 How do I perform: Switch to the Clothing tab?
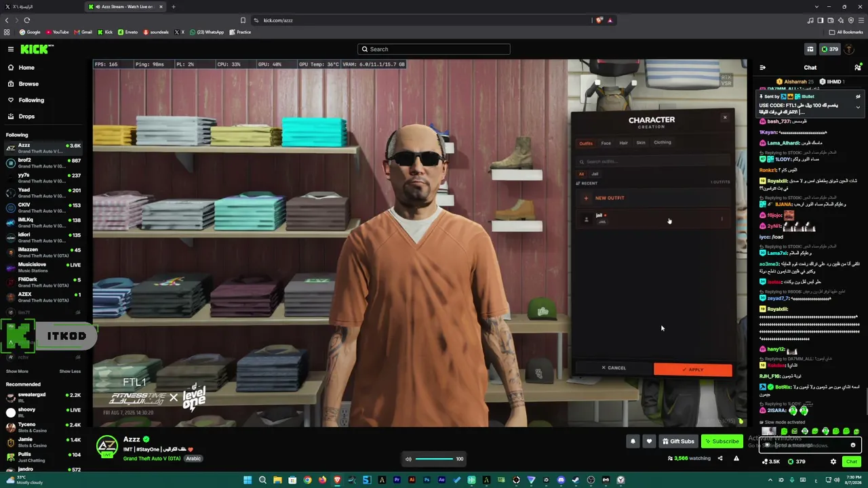(x=663, y=142)
